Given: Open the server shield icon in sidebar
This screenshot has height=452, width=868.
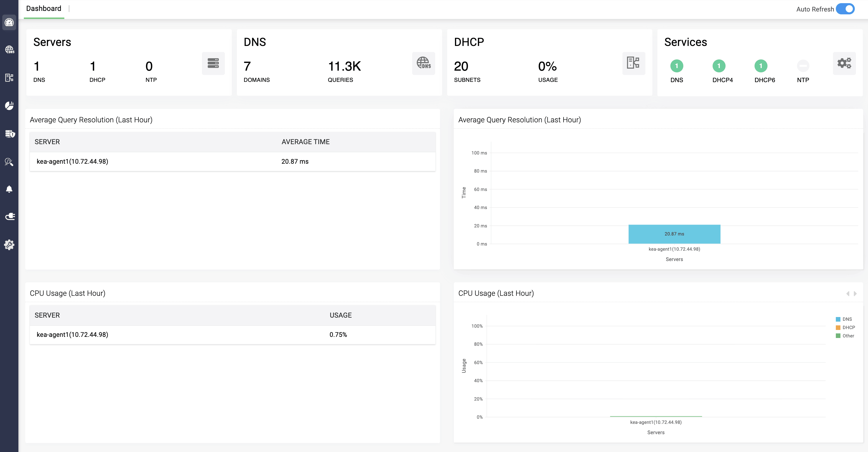Looking at the screenshot, I should 10,134.
